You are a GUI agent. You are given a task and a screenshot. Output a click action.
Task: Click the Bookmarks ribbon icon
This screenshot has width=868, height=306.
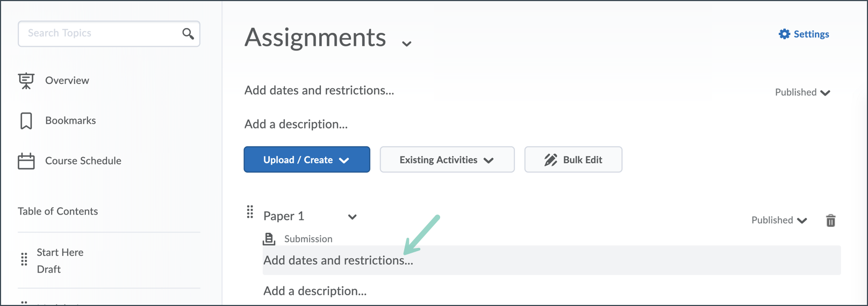click(x=26, y=121)
